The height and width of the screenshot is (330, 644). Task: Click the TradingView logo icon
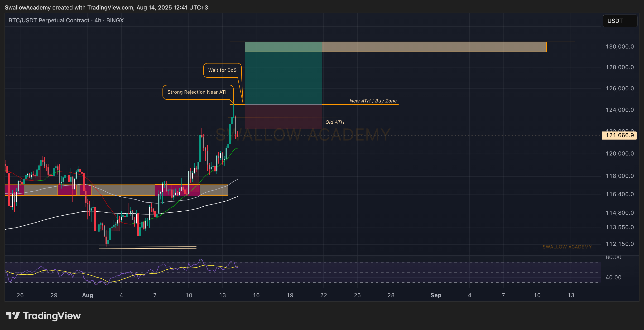click(x=13, y=315)
